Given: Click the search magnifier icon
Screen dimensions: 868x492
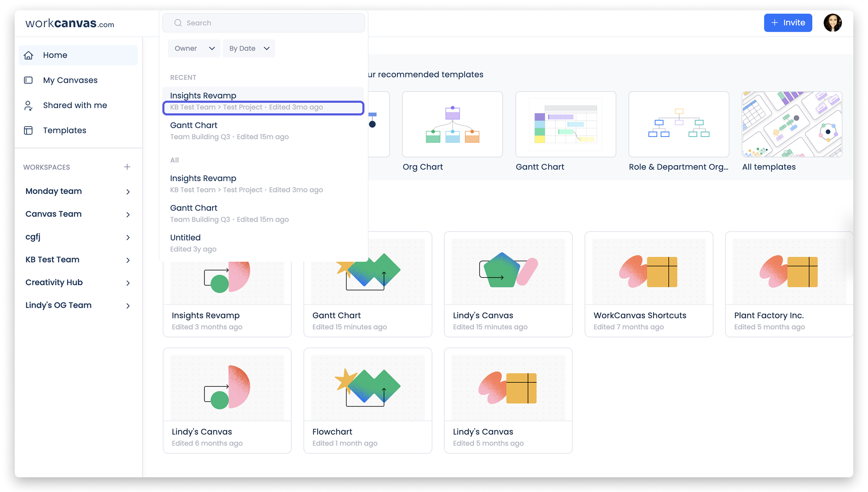Looking at the screenshot, I should pos(178,23).
